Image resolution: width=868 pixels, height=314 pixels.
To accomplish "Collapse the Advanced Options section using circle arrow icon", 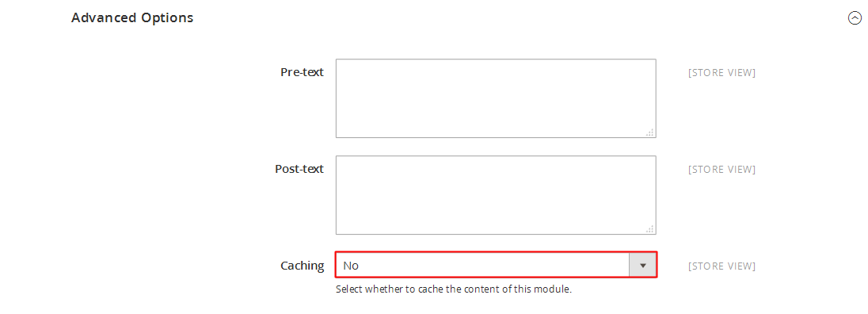I will tap(855, 18).
